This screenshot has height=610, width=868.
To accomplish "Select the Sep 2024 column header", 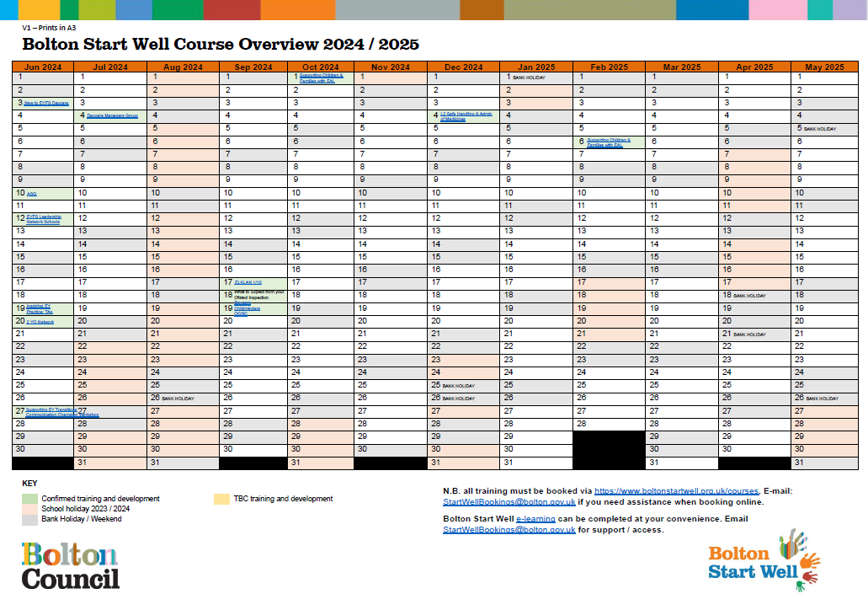I will [253, 67].
